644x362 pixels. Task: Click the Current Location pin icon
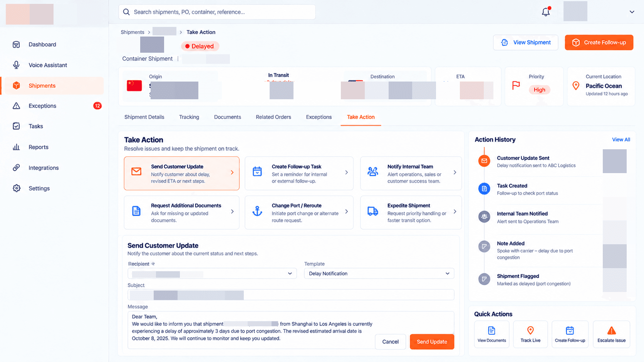[576, 86]
